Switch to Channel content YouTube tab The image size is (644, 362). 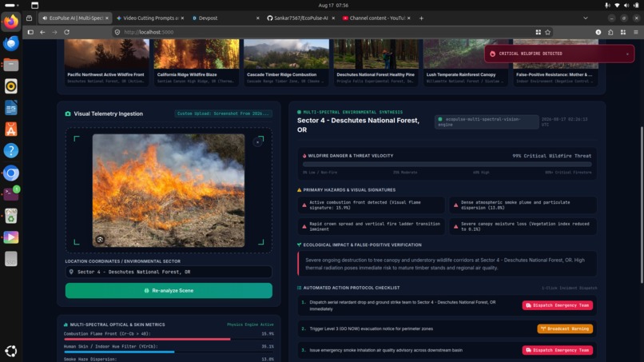[x=376, y=18]
